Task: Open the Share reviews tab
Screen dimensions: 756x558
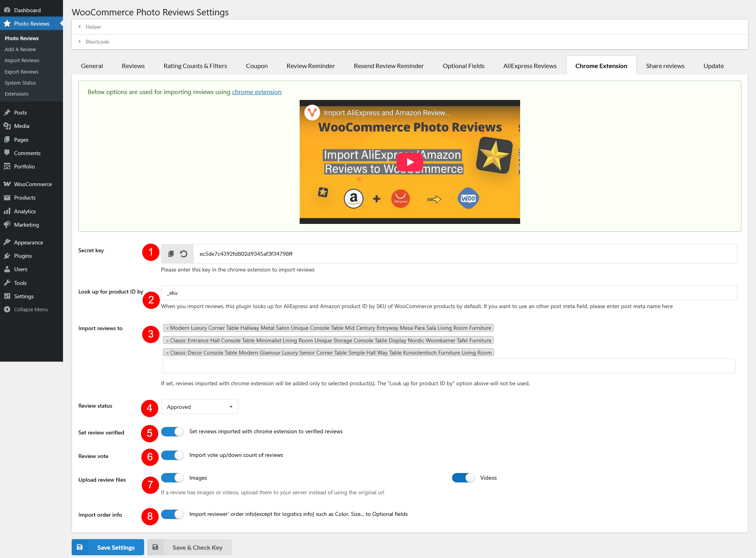Action: (x=665, y=66)
